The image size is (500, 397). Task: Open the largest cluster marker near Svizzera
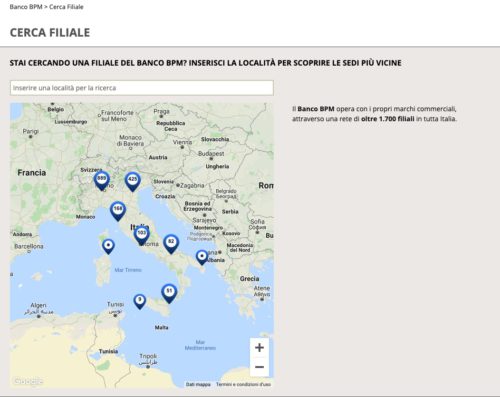click(102, 181)
